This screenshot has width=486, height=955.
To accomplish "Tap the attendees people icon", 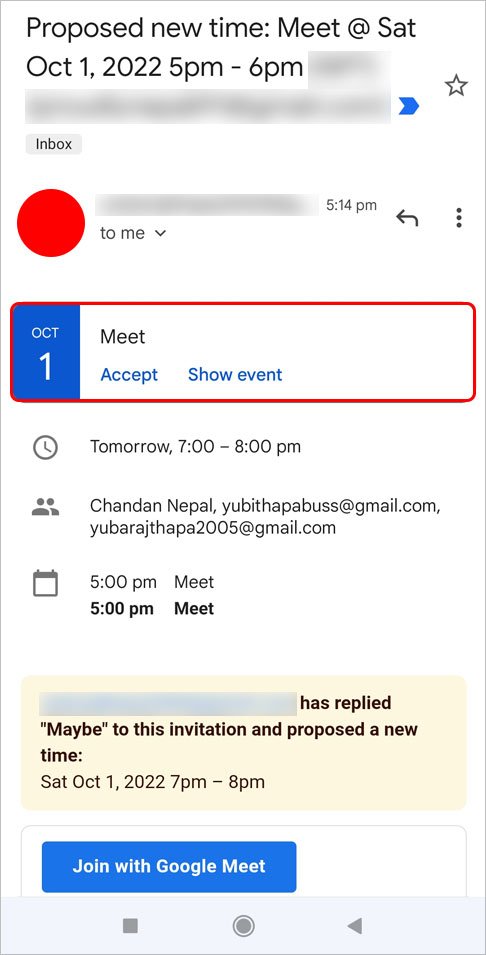I will pyautogui.click(x=45, y=506).
